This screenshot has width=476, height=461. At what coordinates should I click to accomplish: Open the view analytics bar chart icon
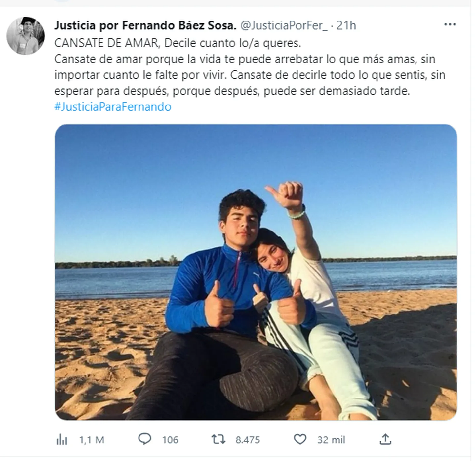coord(62,440)
